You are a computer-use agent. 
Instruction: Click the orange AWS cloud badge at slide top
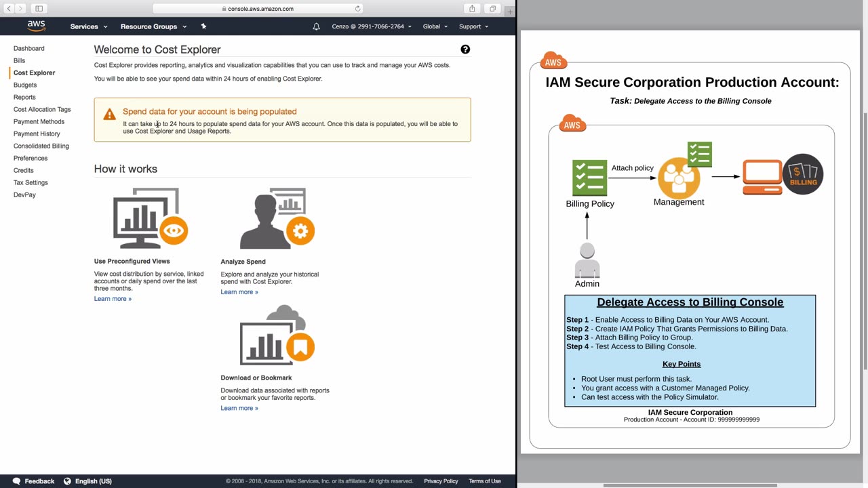pos(553,60)
